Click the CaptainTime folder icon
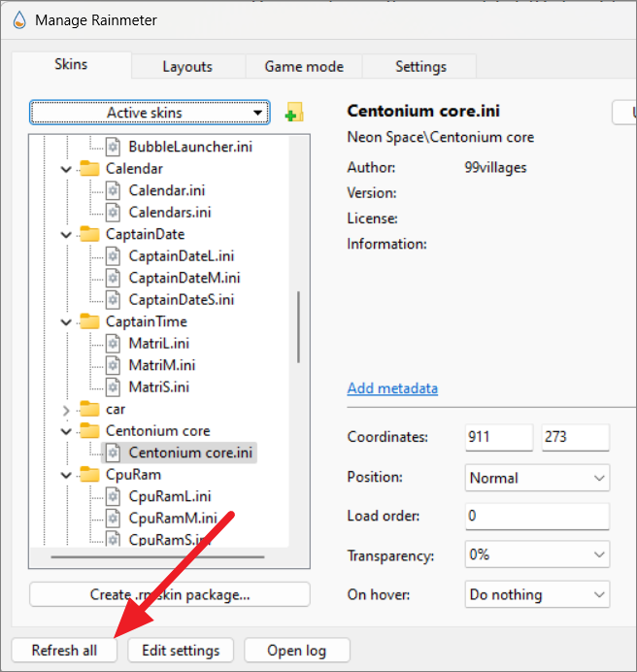 point(89,321)
